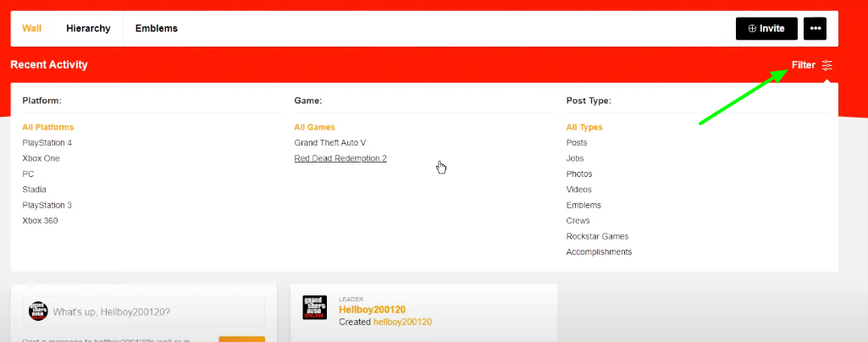Select All Platforms filter
The height and width of the screenshot is (342, 868).
click(x=47, y=127)
